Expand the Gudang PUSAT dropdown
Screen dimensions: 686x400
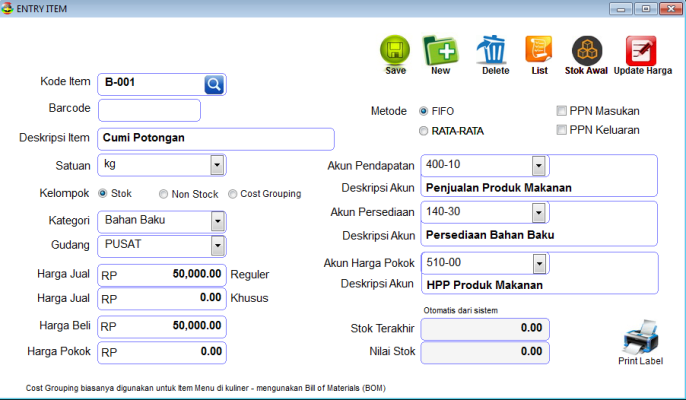[217, 246]
